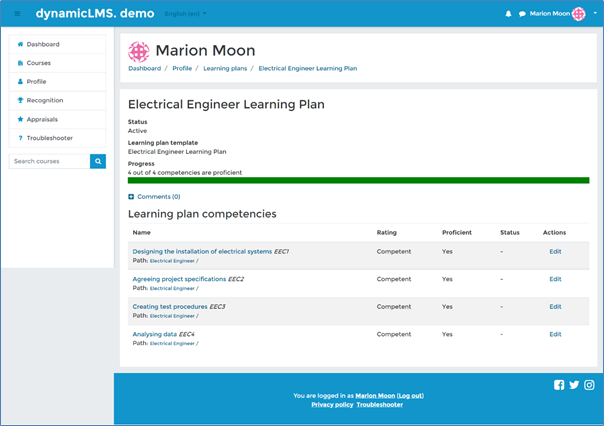Click the Proficient column header
Image resolution: width=604 pixels, height=426 pixels.
pos(456,233)
